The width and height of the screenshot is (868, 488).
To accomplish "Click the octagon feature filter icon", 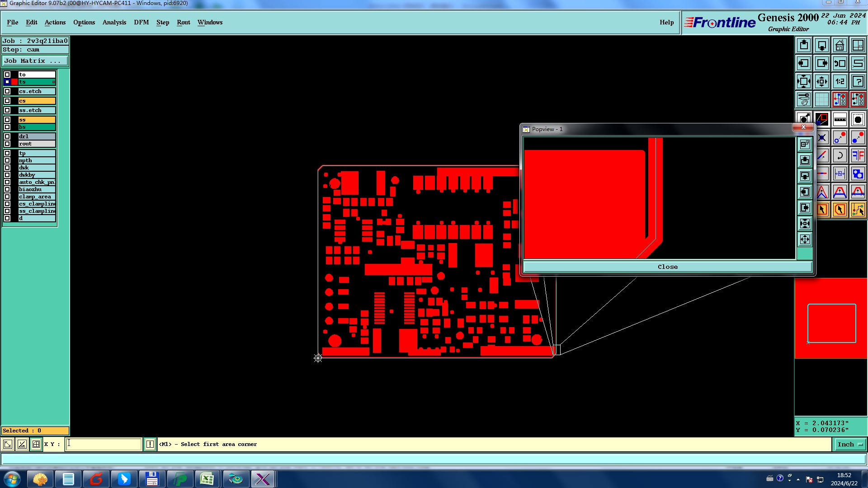I will [x=858, y=120].
